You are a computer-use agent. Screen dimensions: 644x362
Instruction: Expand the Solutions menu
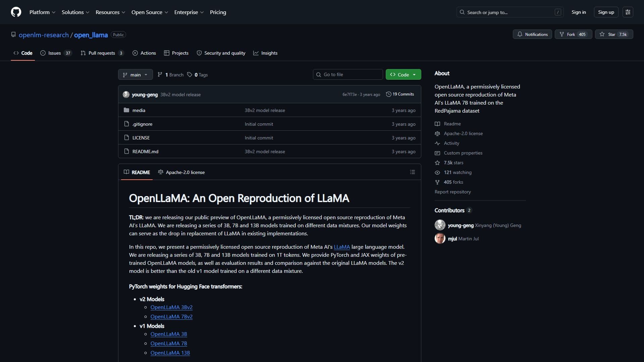[x=75, y=12]
